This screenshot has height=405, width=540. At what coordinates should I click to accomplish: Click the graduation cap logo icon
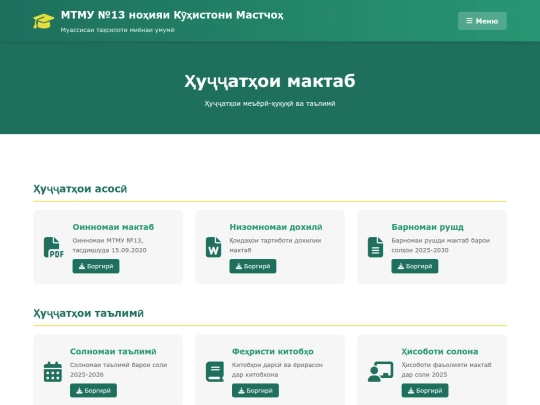(x=43, y=21)
